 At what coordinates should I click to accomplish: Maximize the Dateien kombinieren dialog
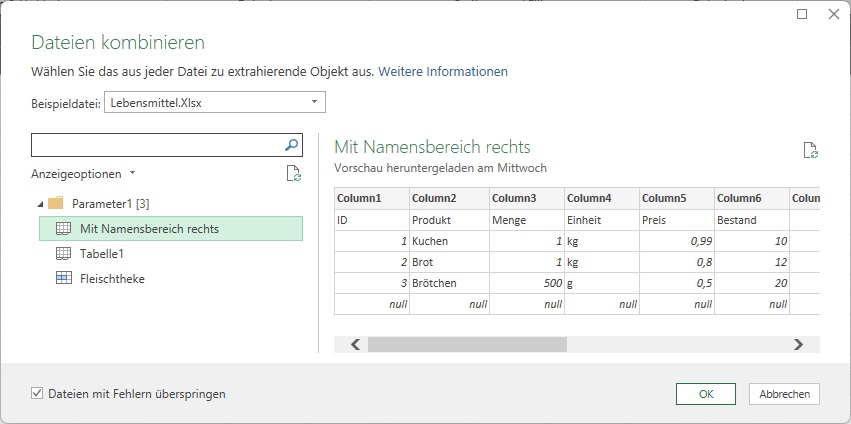802,15
